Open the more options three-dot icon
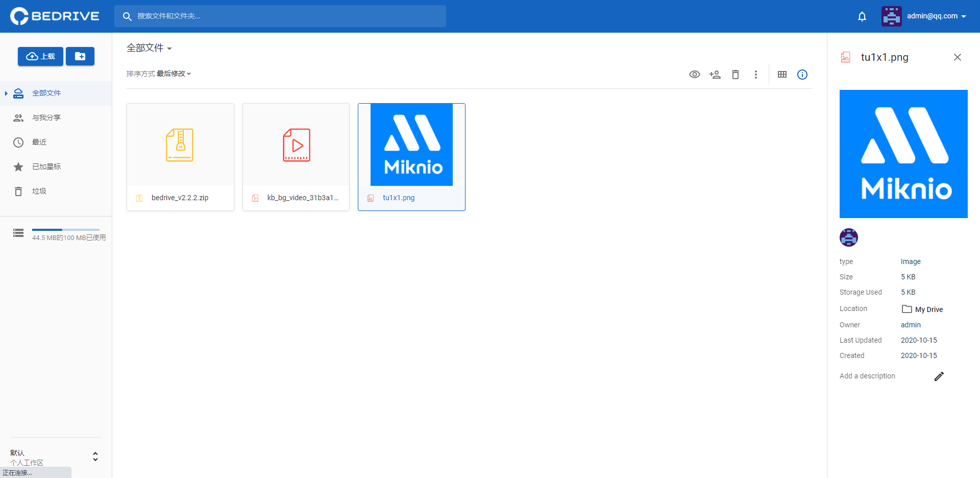The height and width of the screenshot is (478, 980). [756, 75]
